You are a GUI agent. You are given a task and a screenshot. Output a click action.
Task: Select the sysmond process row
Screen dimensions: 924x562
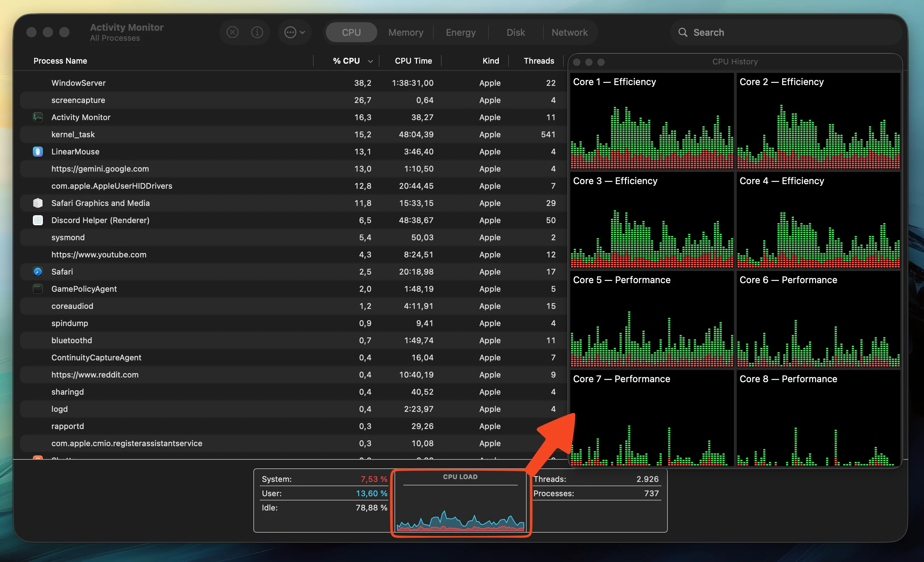click(293, 237)
